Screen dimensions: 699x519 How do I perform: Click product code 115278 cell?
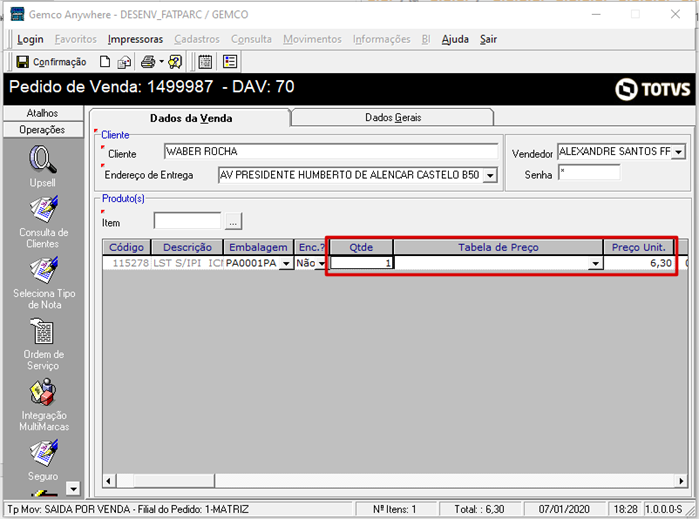[x=127, y=263]
